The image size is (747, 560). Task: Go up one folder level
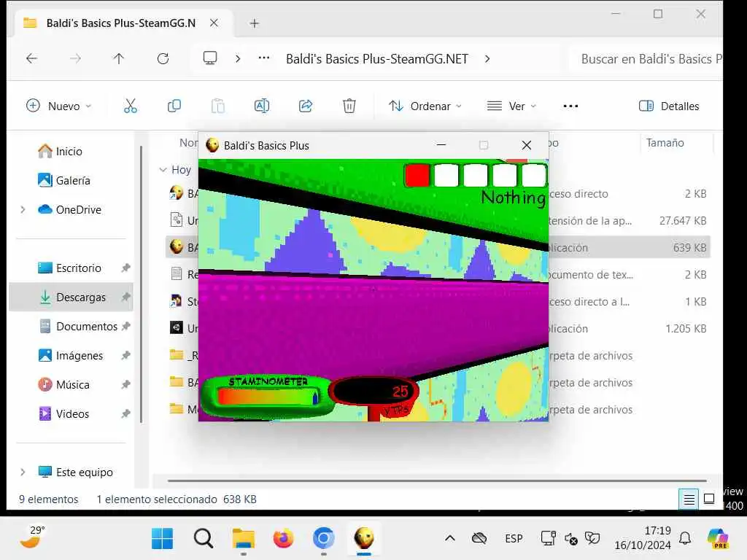click(x=119, y=58)
